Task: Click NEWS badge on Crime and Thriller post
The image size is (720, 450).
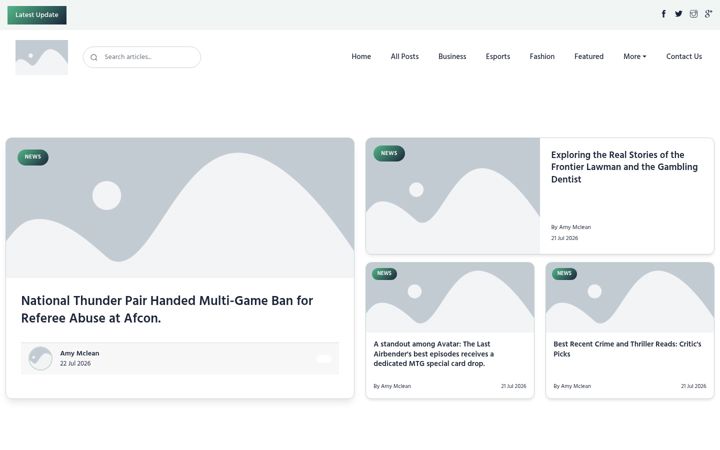Action: coord(564,273)
